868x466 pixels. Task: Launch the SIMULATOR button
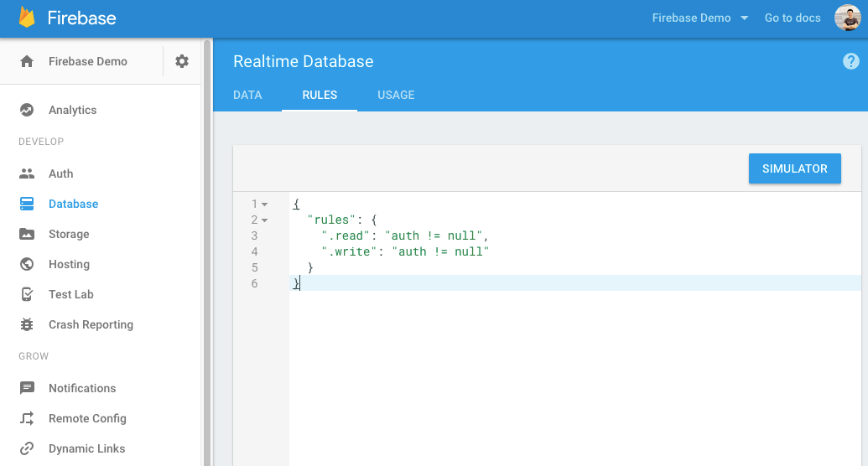(x=794, y=168)
